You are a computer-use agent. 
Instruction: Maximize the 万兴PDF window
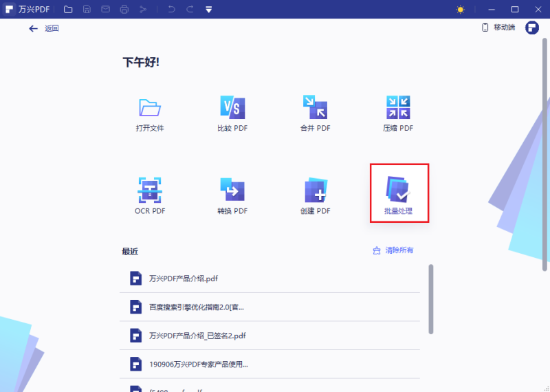point(515,10)
